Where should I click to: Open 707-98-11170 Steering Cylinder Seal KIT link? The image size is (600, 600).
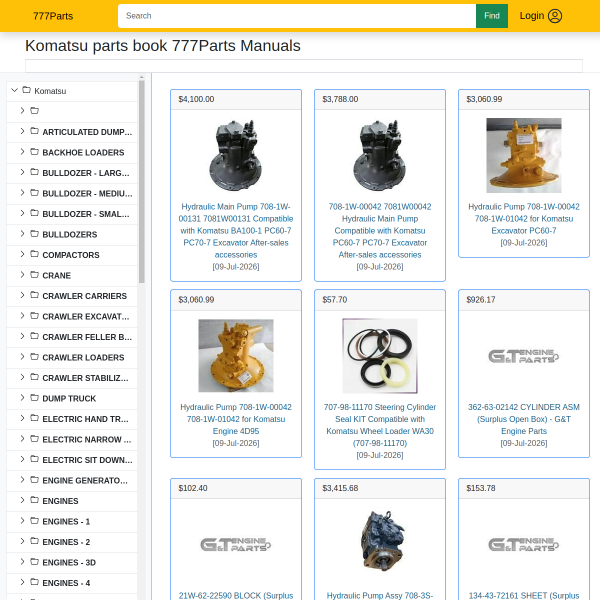[380, 425]
